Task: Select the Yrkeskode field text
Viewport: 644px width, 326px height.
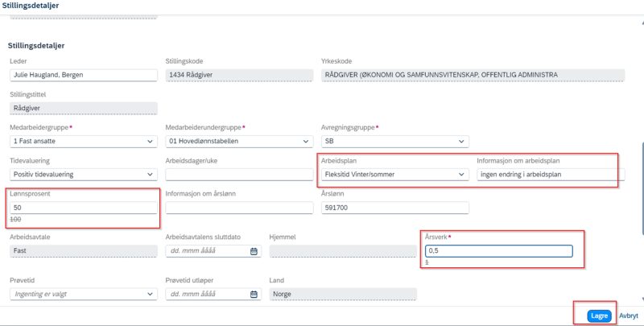Action: click(473, 75)
